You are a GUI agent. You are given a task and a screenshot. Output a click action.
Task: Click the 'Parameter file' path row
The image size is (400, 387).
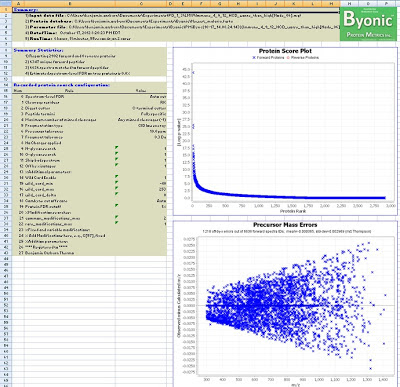click(x=183, y=27)
